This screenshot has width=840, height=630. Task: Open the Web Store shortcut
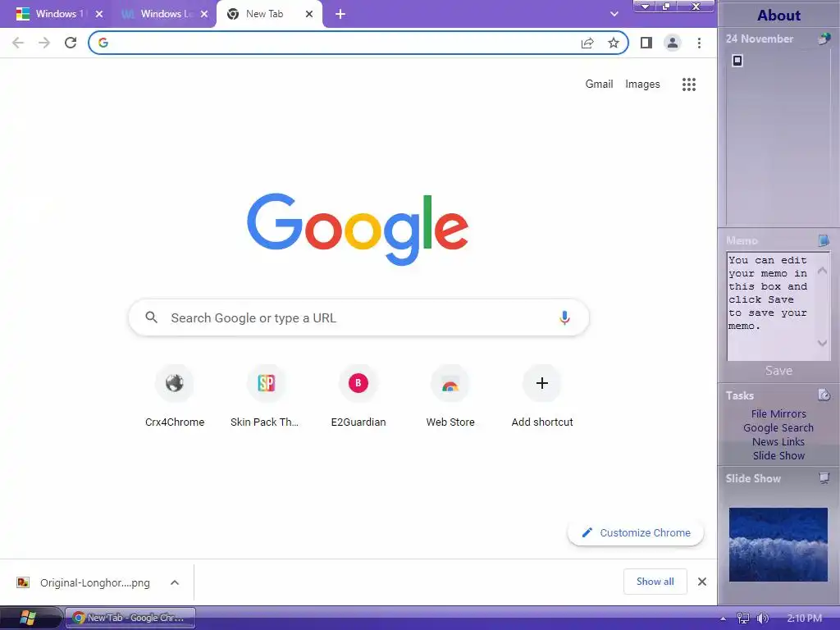click(450, 396)
